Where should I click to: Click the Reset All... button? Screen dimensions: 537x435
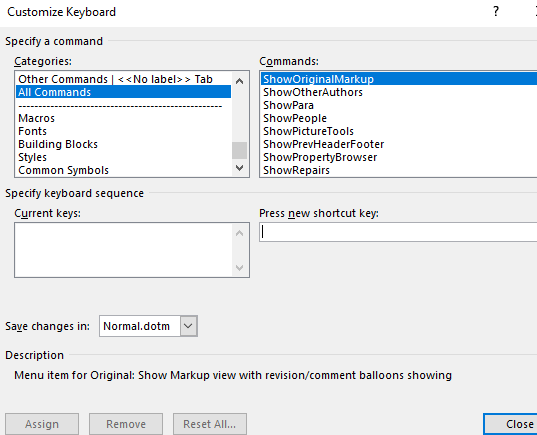(210, 424)
